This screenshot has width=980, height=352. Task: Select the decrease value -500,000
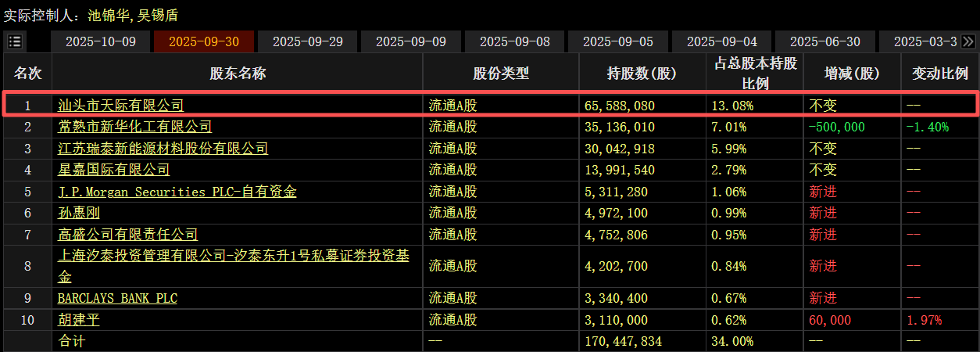coord(837,127)
